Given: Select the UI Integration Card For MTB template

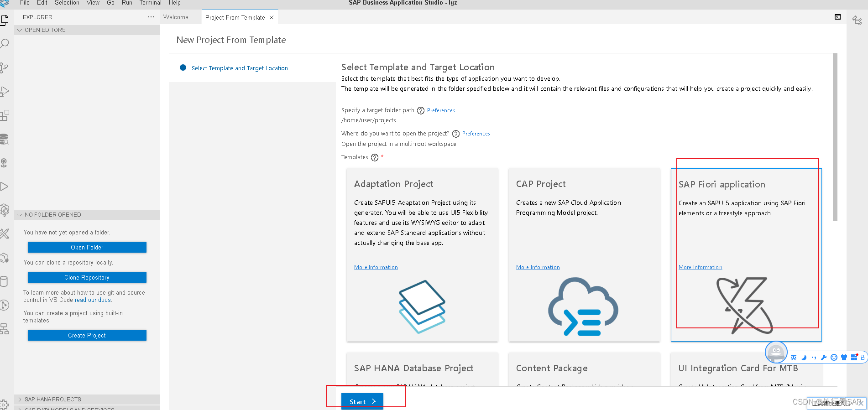Looking at the screenshot, I should pyautogui.click(x=746, y=369).
